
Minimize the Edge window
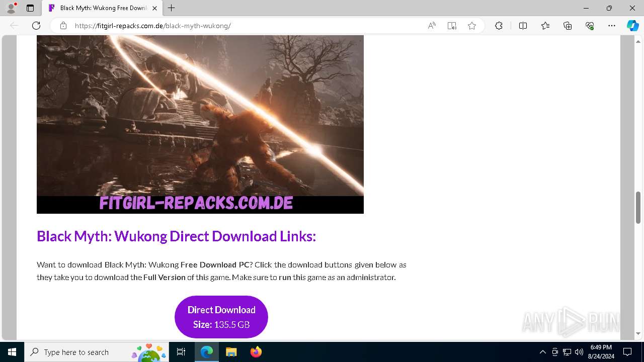click(x=586, y=8)
